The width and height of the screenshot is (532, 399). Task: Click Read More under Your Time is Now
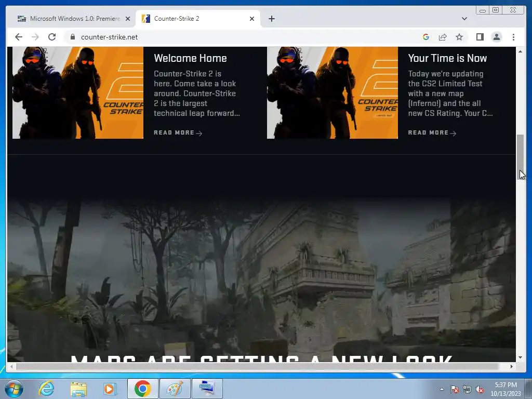click(x=432, y=132)
